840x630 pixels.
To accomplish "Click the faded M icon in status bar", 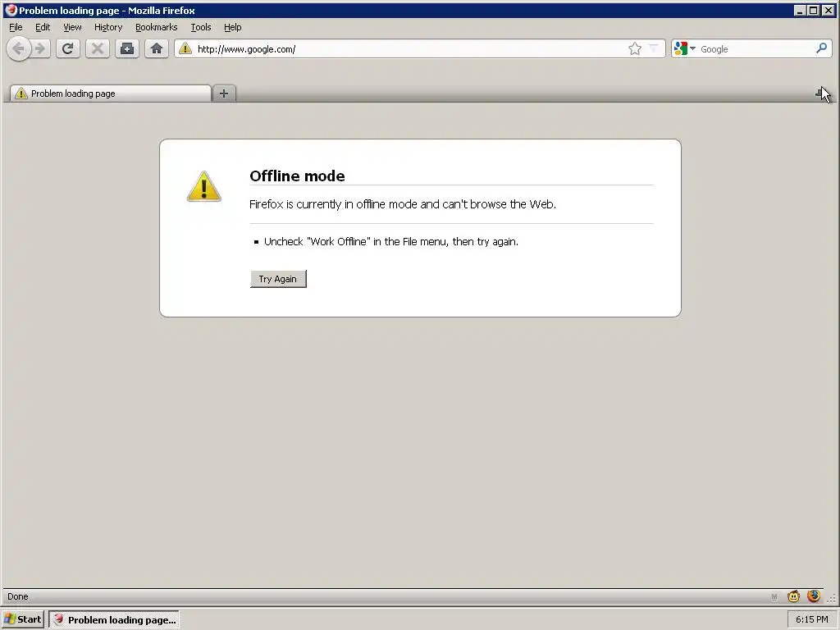I will point(774,597).
